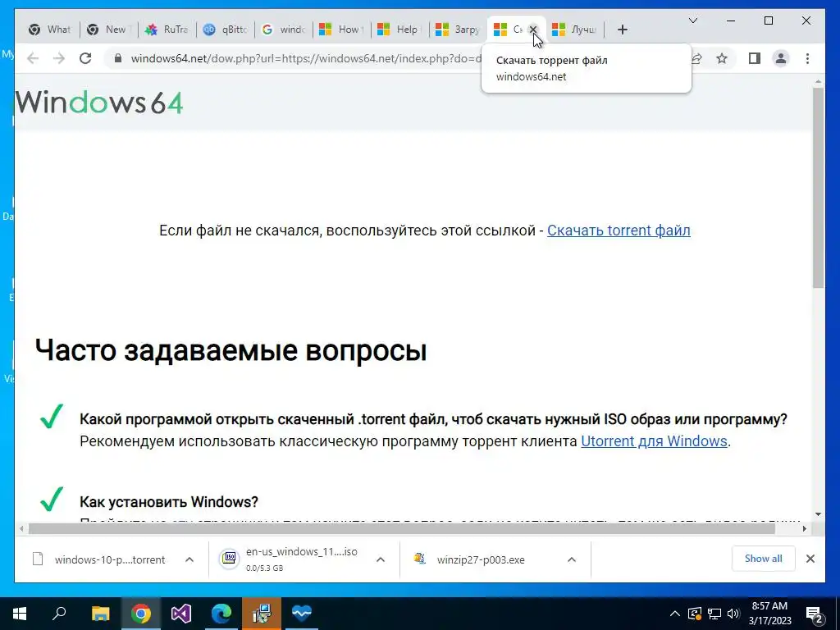Open the 'Загру' tab
The width and height of the screenshot is (840, 630).
pos(458,30)
